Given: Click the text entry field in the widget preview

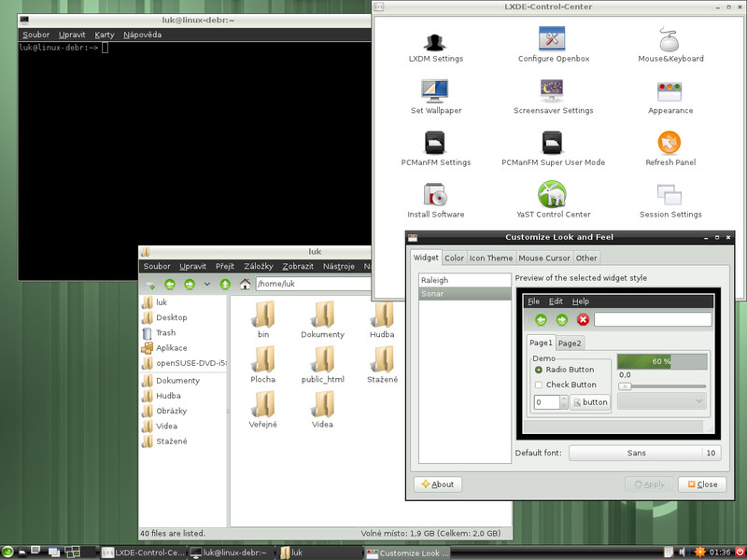Looking at the screenshot, I should coord(653,319).
